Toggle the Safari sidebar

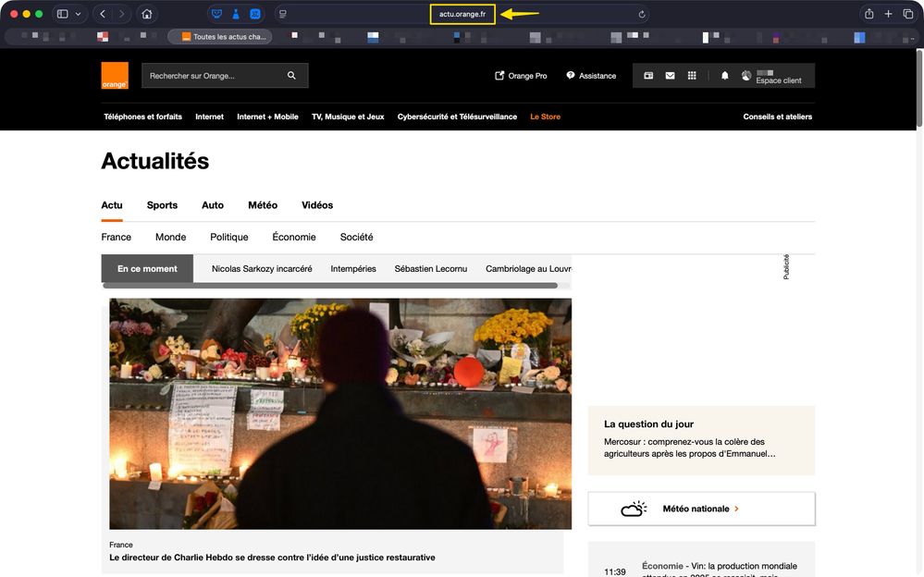pyautogui.click(x=63, y=14)
